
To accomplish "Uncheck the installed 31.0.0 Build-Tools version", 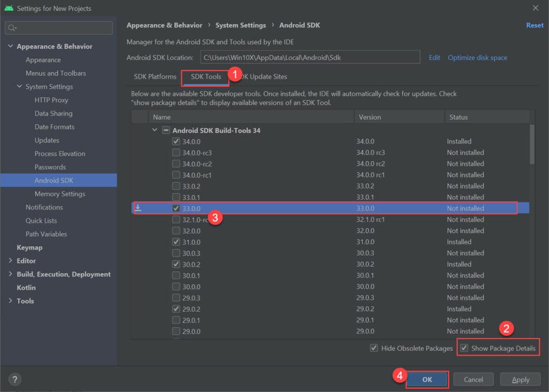I will (176, 242).
